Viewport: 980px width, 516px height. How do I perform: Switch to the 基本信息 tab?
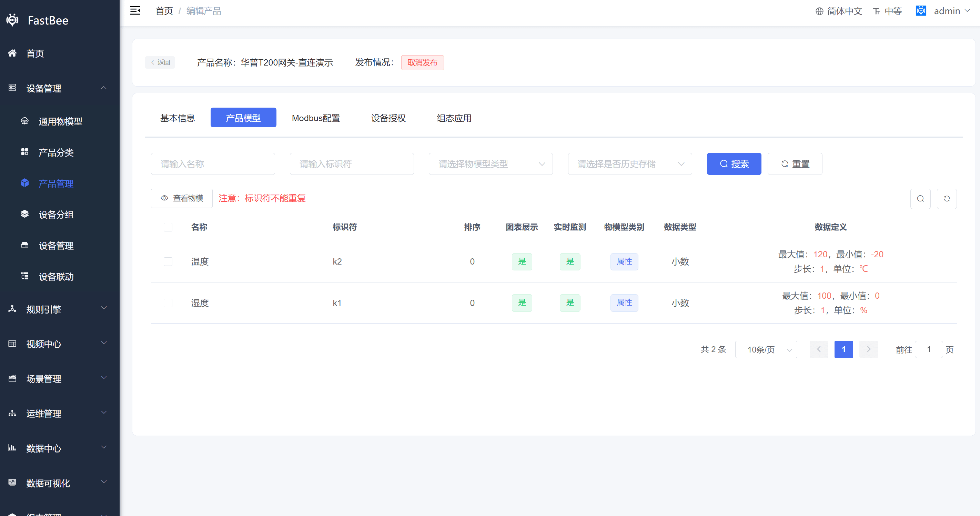tap(177, 118)
